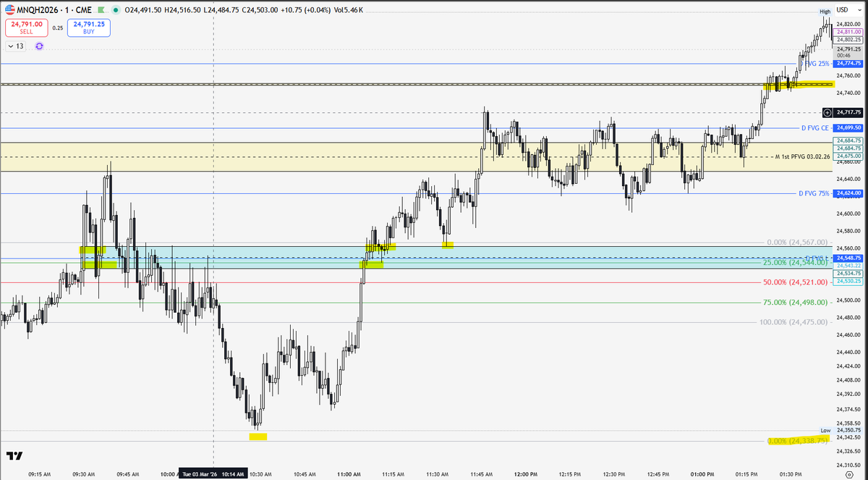The image size is (868, 480).
Task: Click the yellow highlight under the 10:30 AM low
Action: pyautogui.click(x=258, y=437)
